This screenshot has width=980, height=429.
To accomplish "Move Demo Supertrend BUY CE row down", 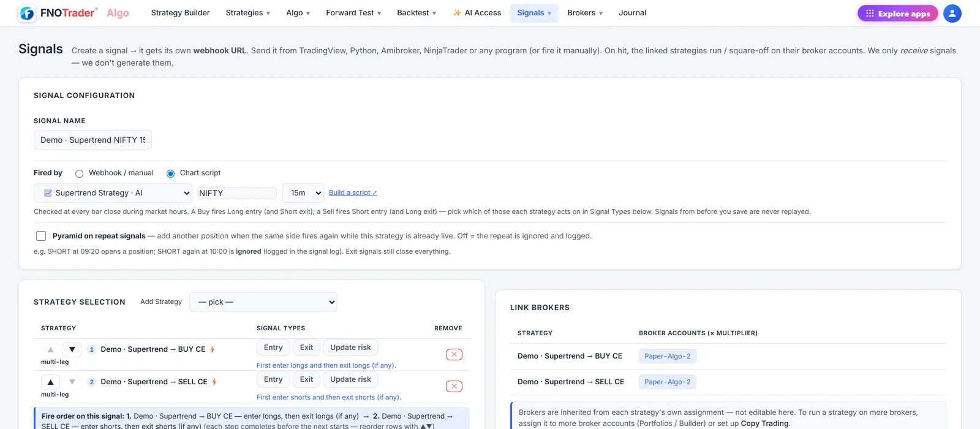I will (x=72, y=349).
